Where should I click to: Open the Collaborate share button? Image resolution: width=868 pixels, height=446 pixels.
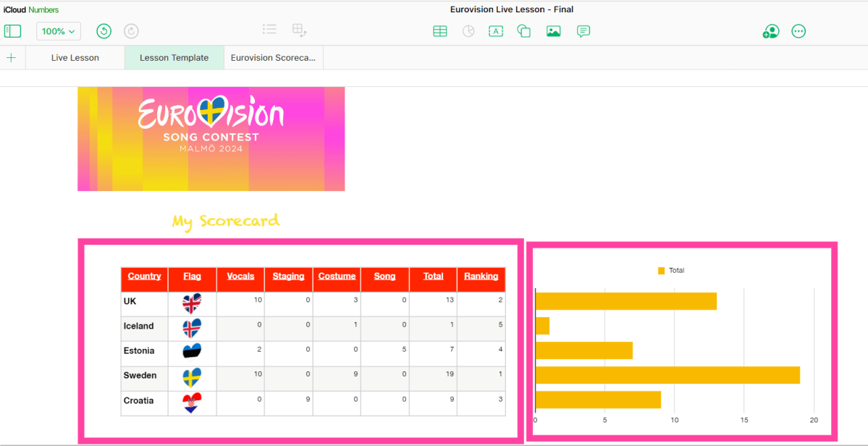pyautogui.click(x=771, y=31)
